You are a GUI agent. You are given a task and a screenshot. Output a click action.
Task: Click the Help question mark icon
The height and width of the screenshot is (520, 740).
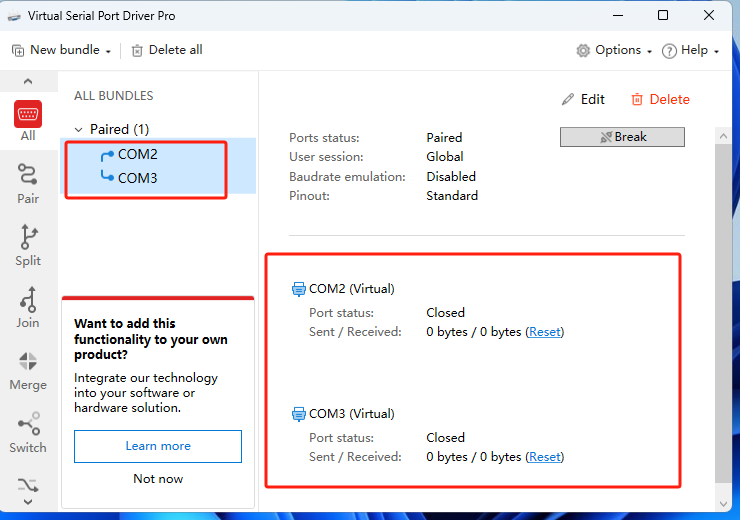(669, 51)
